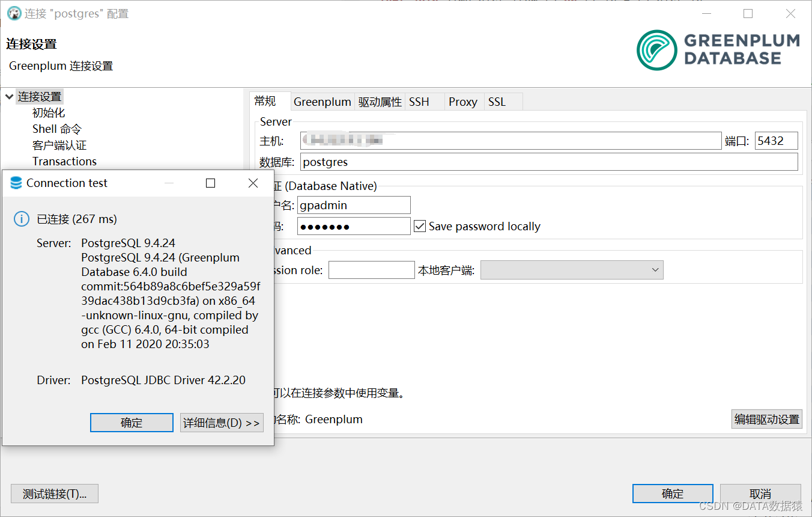Click the 取消 button

tap(760, 494)
